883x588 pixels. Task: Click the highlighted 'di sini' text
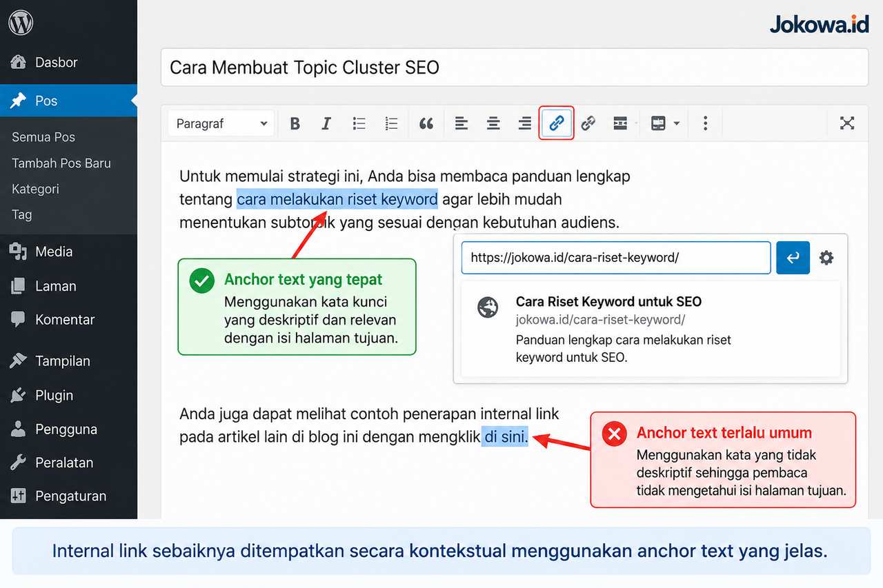point(505,436)
